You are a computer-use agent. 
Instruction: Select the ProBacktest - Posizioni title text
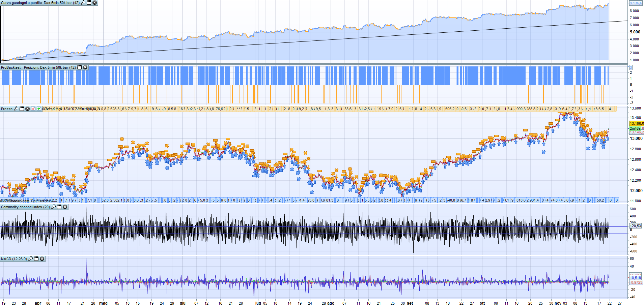(38, 67)
